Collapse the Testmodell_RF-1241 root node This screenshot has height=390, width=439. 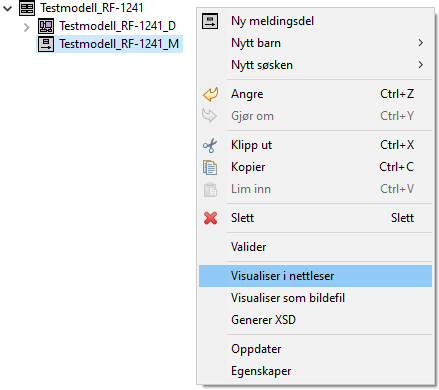(x=7, y=8)
